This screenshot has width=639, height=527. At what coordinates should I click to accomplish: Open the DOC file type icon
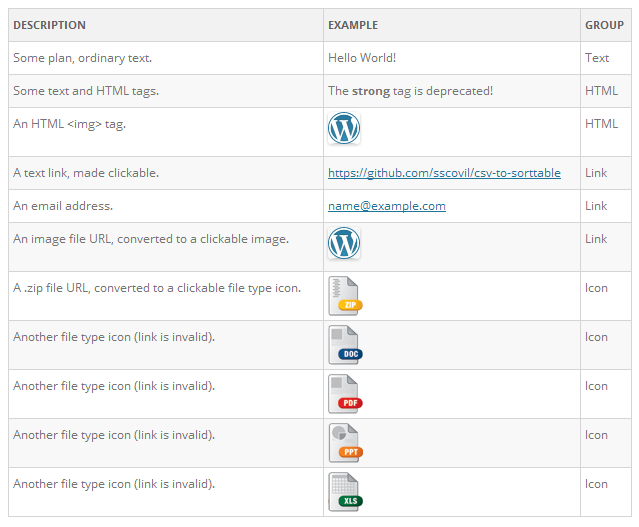(345, 345)
